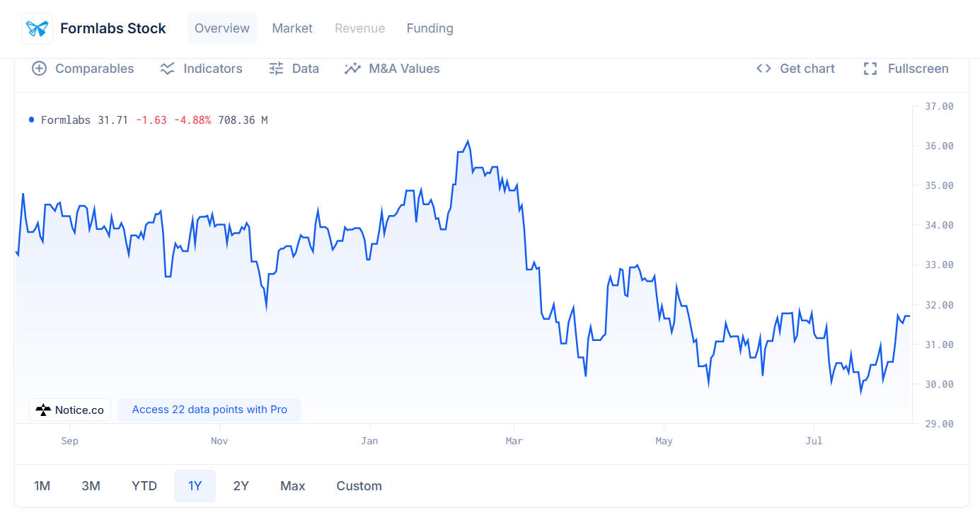Click the Nov x-axis label
Image resolution: width=980 pixels, height=515 pixels.
(x=220, y=441)
